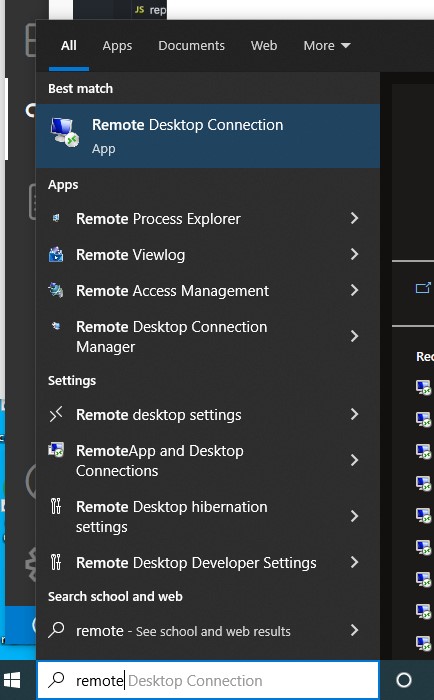Screen dimensions: 434x700
Task: Switch to the Documents tab
Action: point(191,46)
